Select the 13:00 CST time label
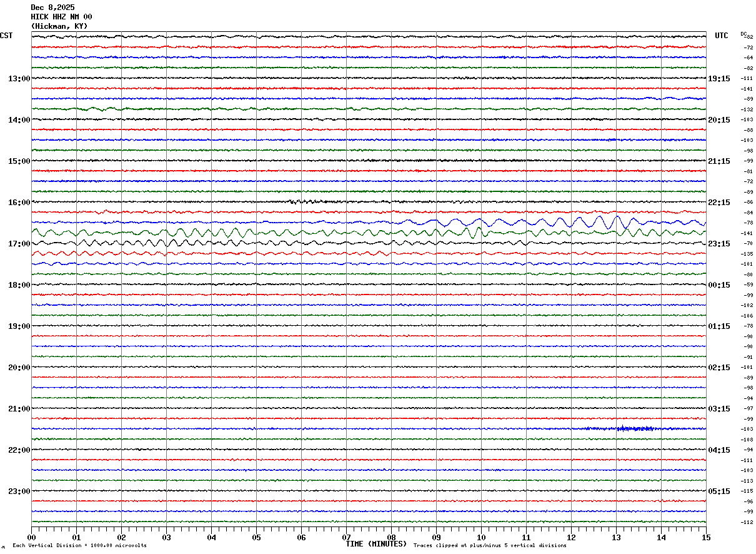Image resolution: width=756 pixels, height=554 pixels. click(x=19, y=79)
